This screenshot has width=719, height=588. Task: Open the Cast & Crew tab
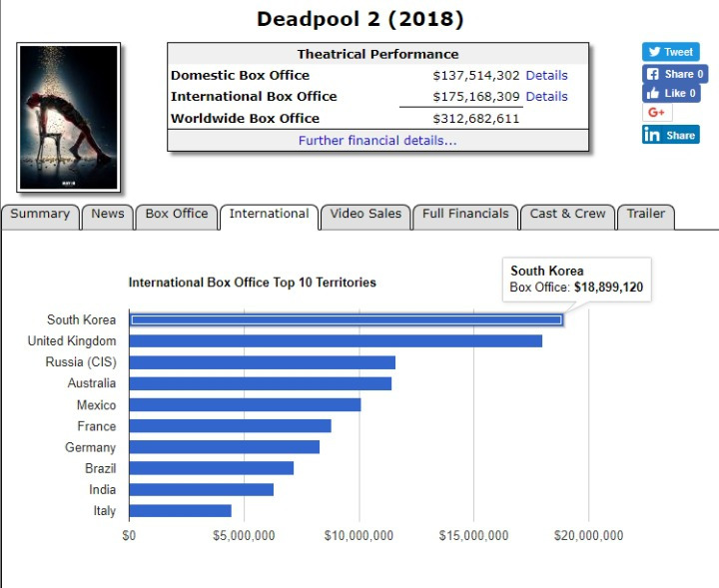(567, 216)
